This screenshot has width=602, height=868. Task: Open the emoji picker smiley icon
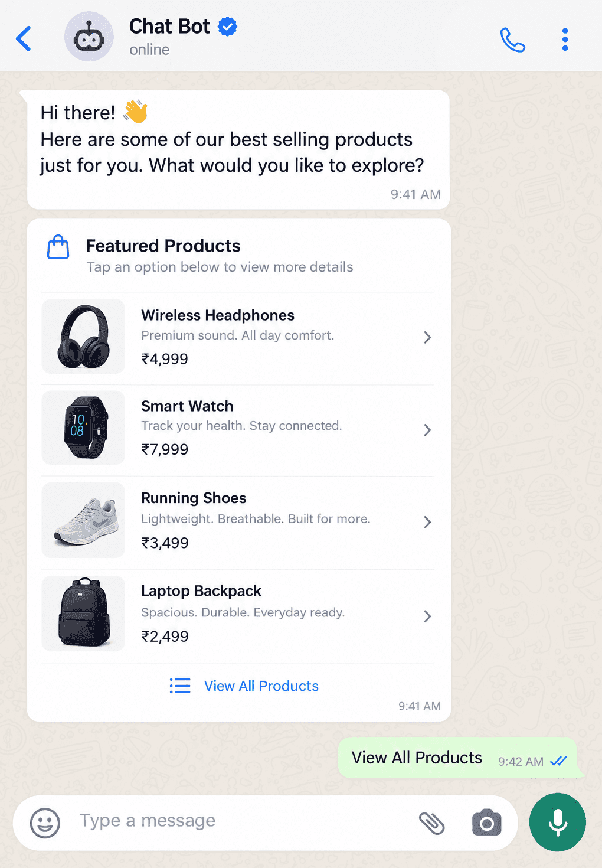click(45, 823)
